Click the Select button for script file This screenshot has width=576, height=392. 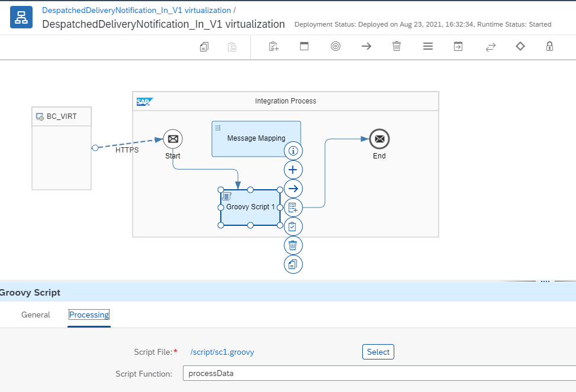coord(378,352)
